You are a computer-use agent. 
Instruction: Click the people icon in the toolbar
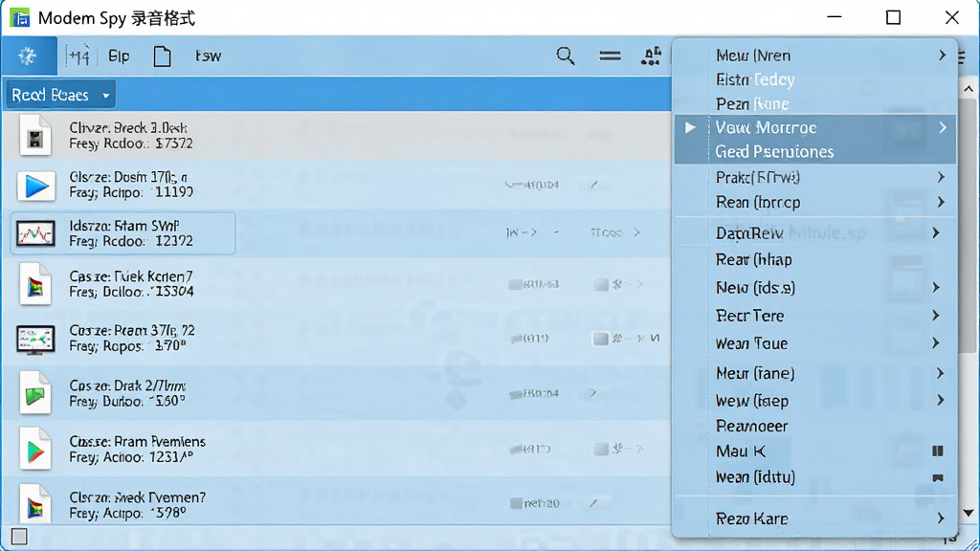tap(651, 56)
